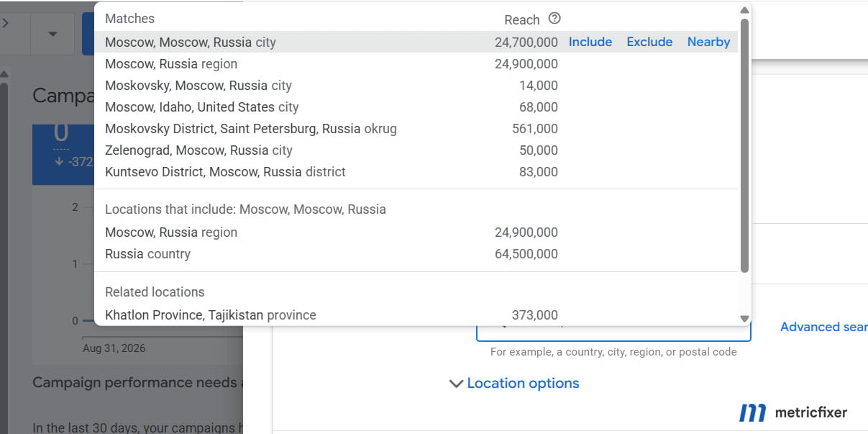The image size is (868, 434).
Task: Select 'Moscow, Russia region' in Matches list
Action: click(x=416, y=63)
